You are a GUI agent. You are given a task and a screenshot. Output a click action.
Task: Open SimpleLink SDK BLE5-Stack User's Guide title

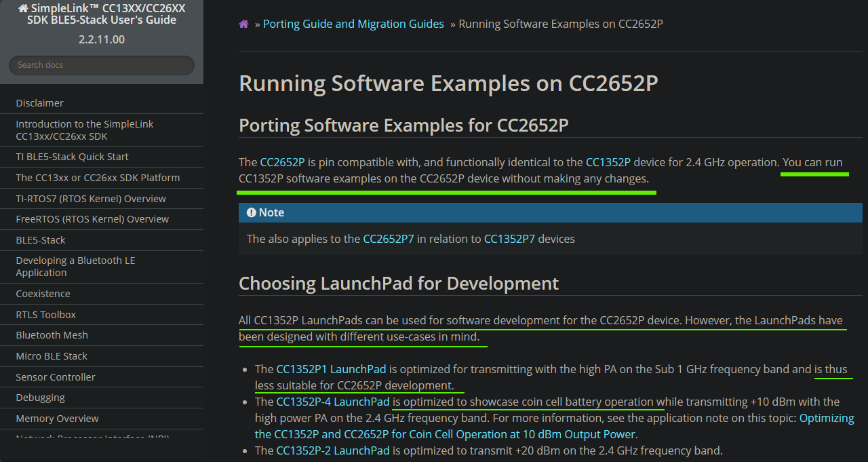tap(102, 14)
